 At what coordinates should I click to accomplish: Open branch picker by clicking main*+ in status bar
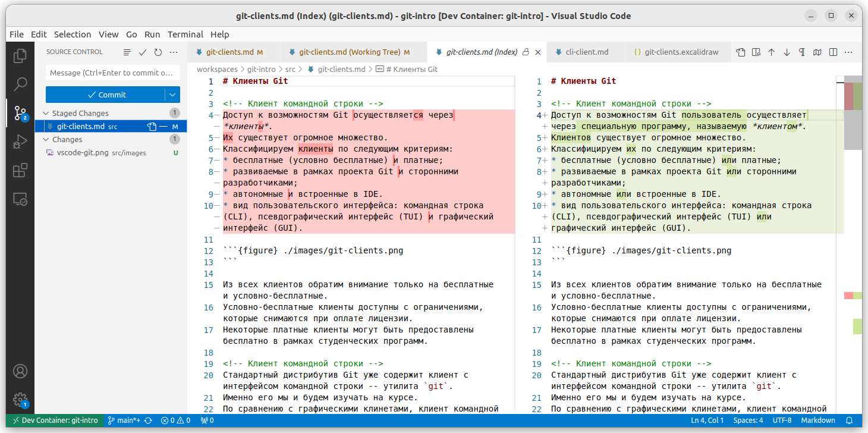click(127, 420)
